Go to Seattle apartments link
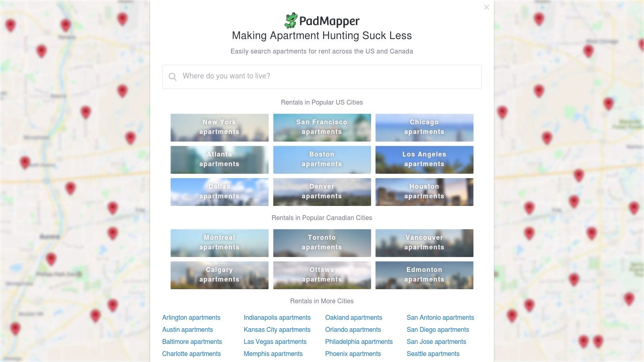The width and height of the screenshot is (644, 362). [x=433, y=354]
